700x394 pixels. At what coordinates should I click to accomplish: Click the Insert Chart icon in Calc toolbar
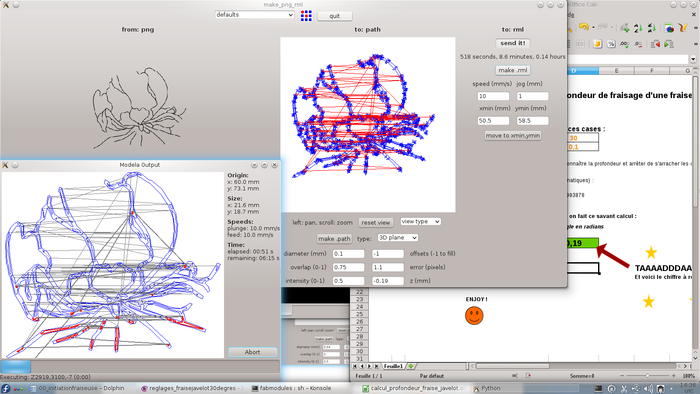[x=669, y=28]
